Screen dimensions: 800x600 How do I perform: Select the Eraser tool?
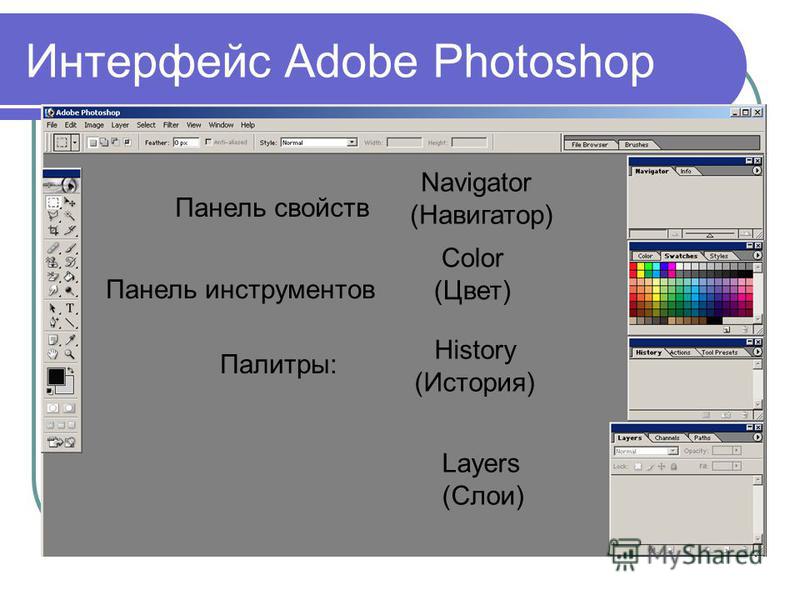tap(53, 277)
